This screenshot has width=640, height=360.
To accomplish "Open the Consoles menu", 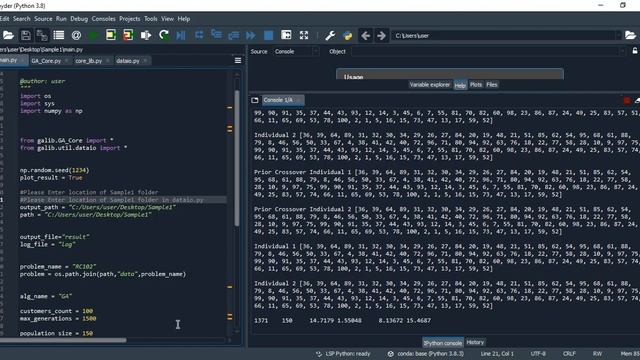I will click(x=103, y=19).
